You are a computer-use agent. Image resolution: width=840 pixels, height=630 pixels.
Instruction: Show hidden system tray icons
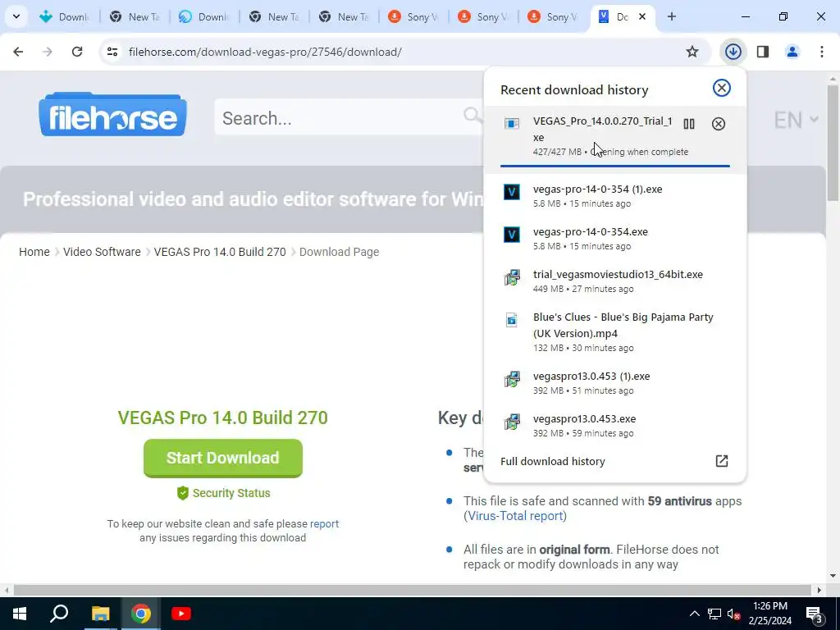tap(694, 614)
